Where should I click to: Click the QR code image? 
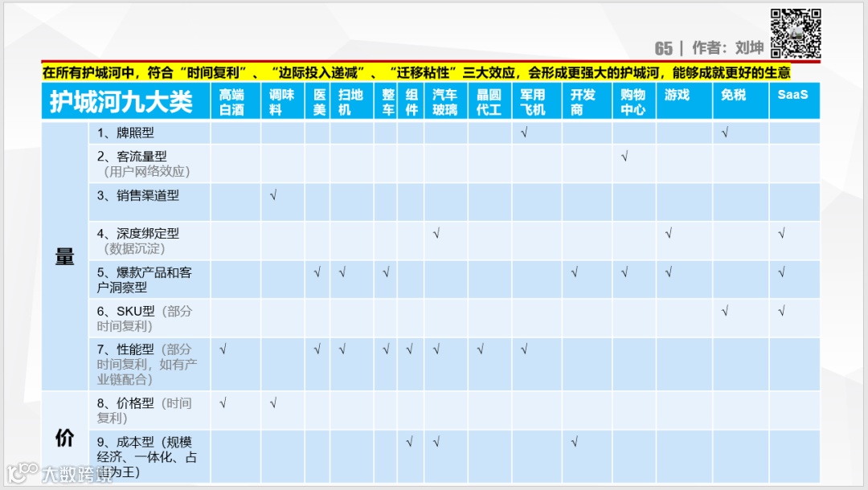796,34
